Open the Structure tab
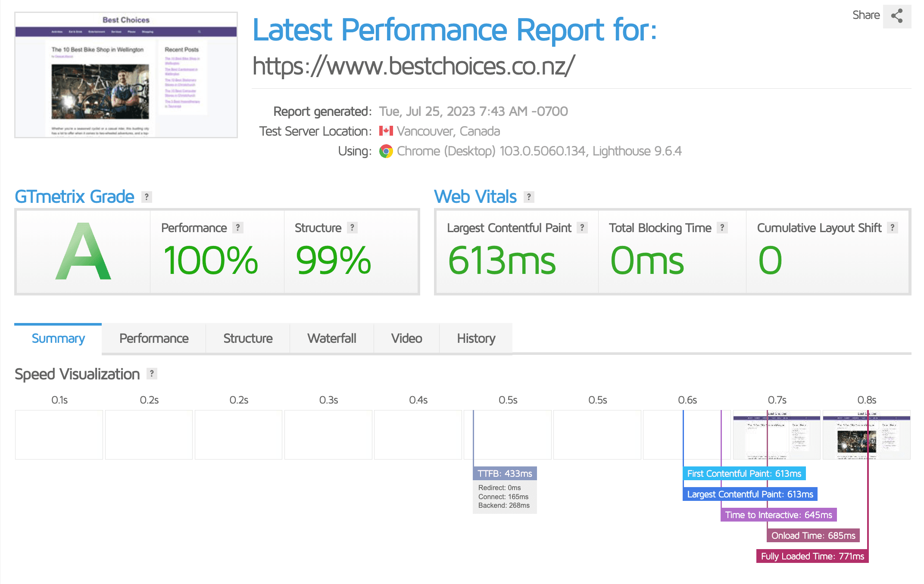This screenshot has width=924, height=584. pyautogui.click(x=248, y=339)
